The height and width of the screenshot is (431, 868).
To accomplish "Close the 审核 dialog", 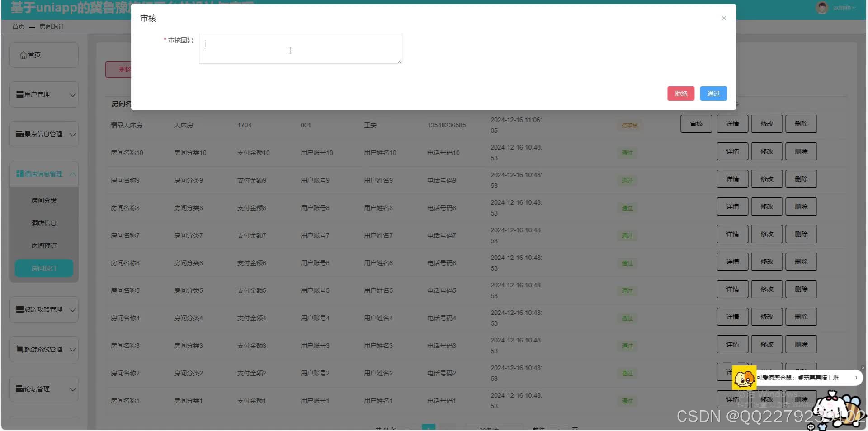I will point(724,18).
